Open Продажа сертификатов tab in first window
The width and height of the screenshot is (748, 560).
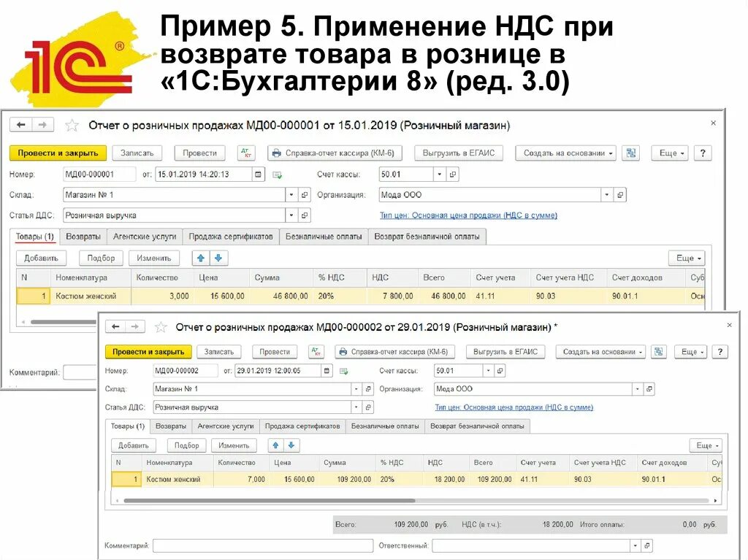(x=230, y=237)
